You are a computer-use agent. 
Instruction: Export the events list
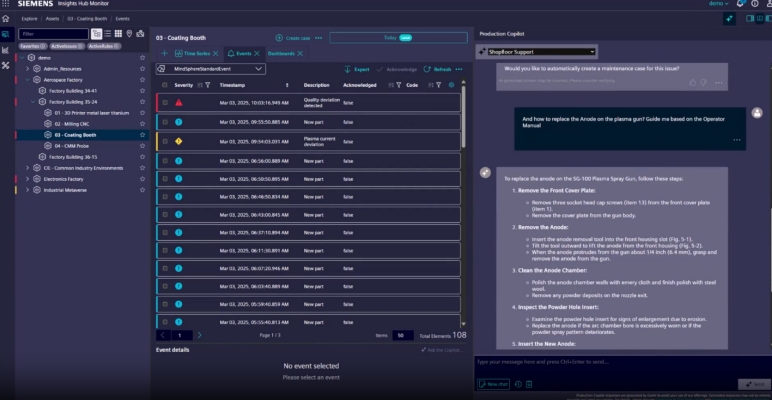pos(356,69)
